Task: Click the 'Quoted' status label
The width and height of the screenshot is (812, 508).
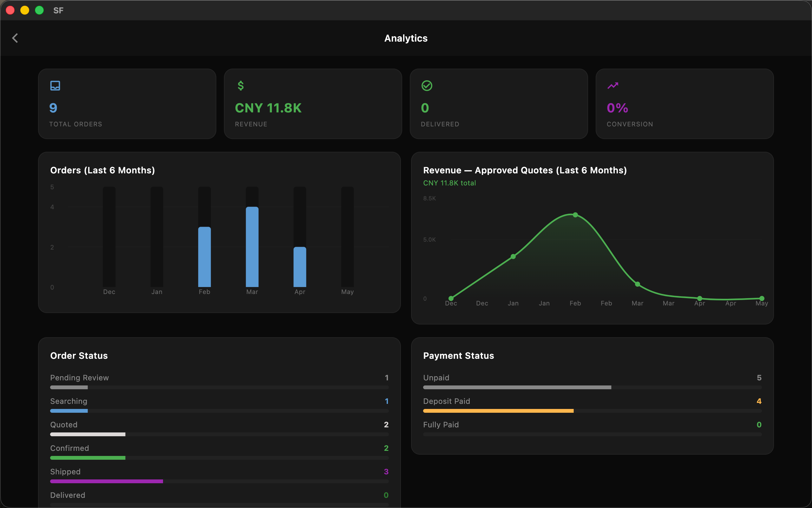Action: [x=64, y=425]
